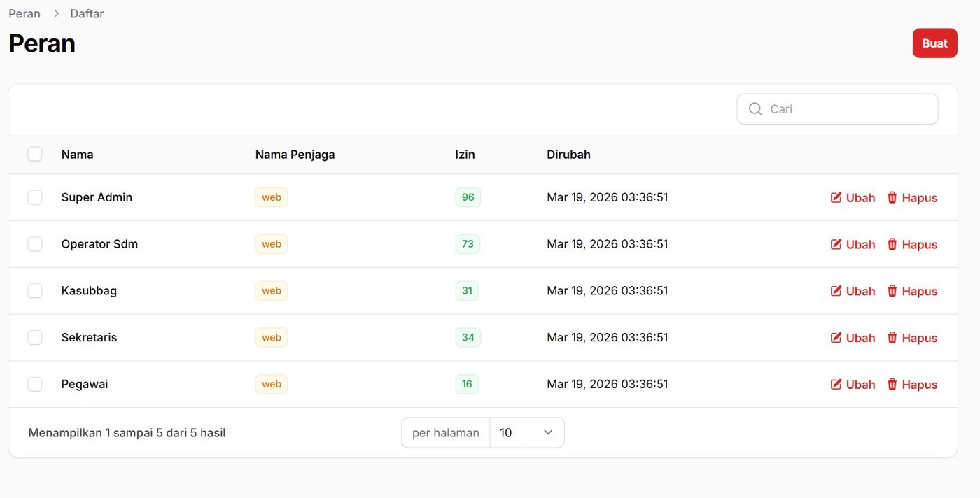Click the edit pencil icon for Pegawai
Viewport: 980px width, 498px height.
836,384
